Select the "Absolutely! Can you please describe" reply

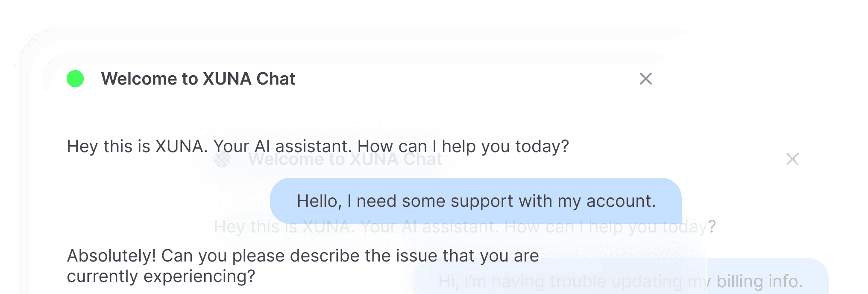coord(302,266)
